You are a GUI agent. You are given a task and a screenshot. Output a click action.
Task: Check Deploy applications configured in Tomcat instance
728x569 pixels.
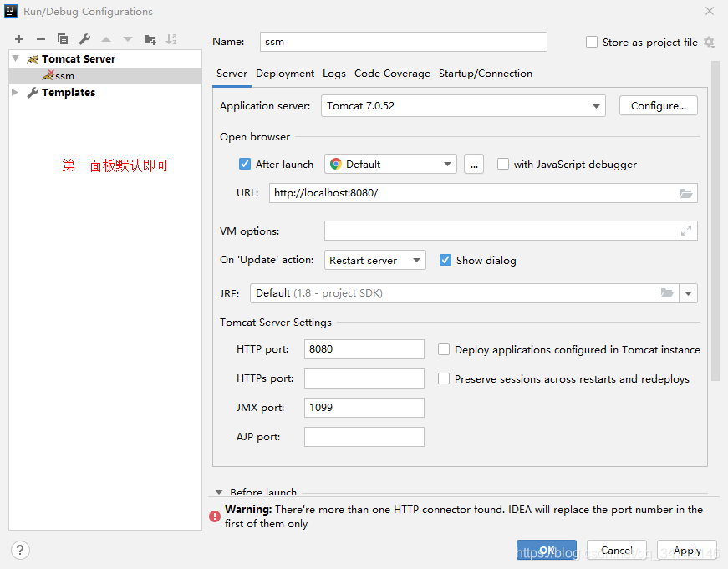(444, 349)
